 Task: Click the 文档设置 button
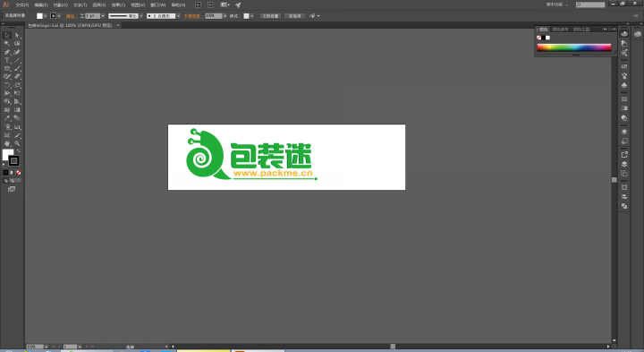pos(270,16)
